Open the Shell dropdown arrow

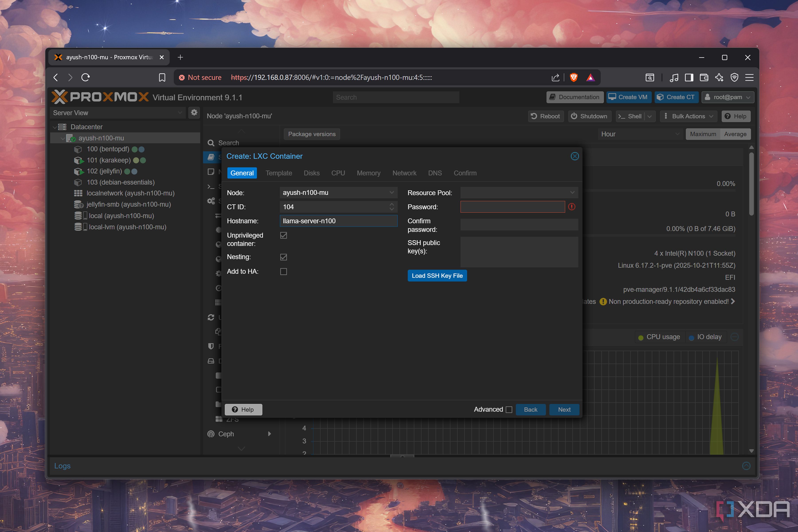point(649,116)
